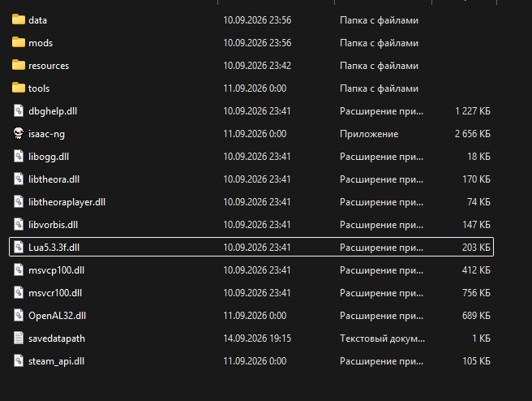Screen dimensions: 532x401
Task: Select the msvcp100.dll file name
Action: click(56, 270)
